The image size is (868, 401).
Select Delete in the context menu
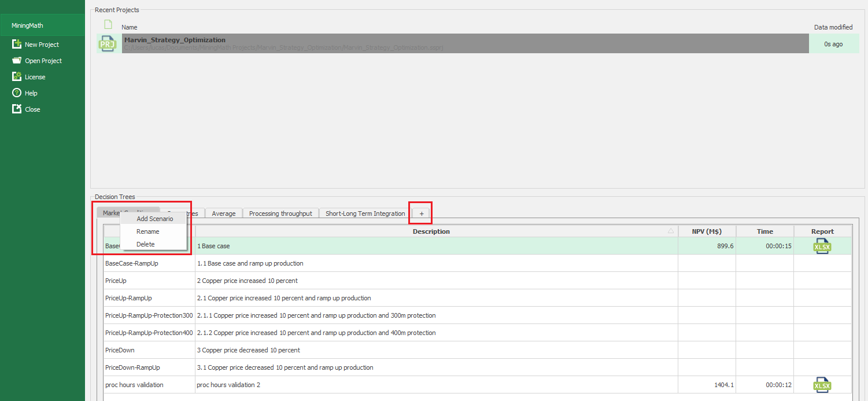coord(146,244)
